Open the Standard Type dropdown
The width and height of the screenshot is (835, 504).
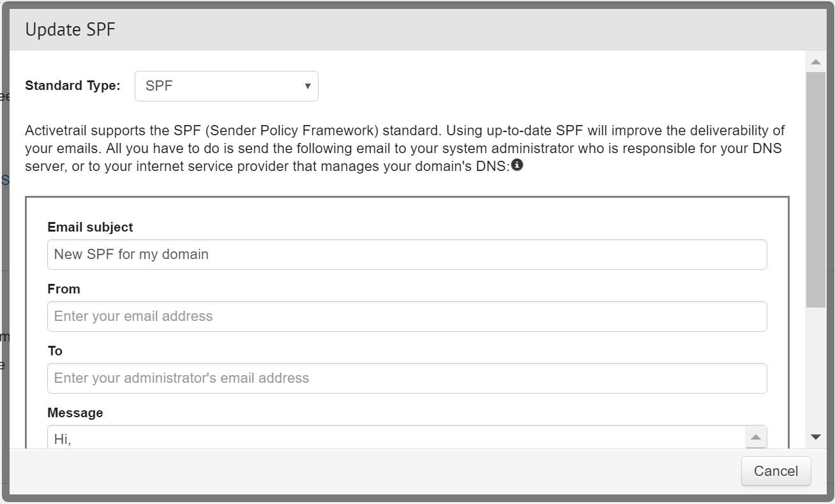coord(226,86)
